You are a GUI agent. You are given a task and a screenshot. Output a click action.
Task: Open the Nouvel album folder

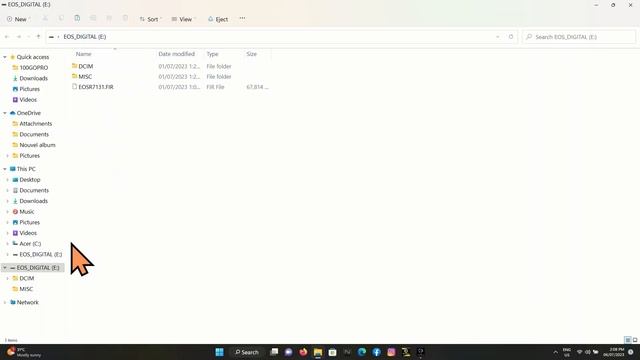pos(37,145)
